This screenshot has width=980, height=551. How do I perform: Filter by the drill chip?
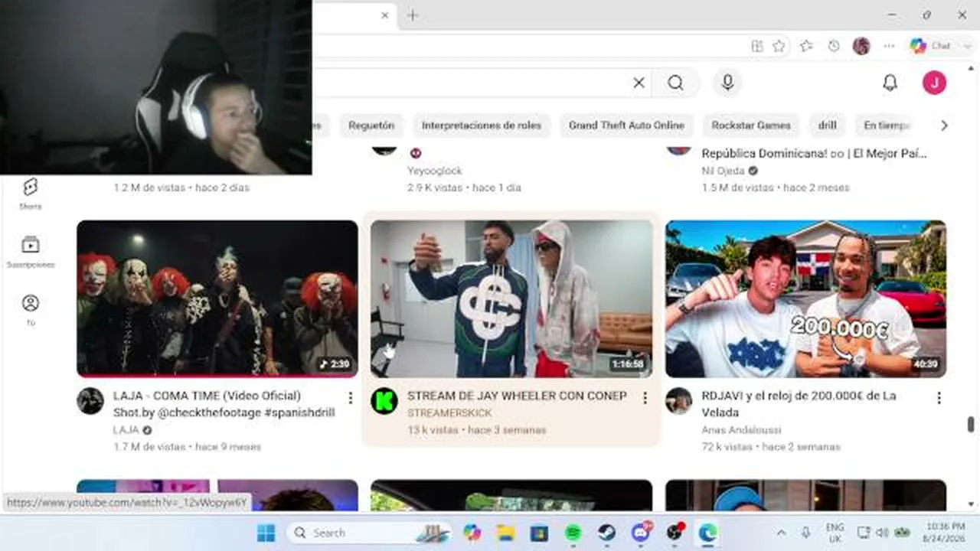(827, 126)
